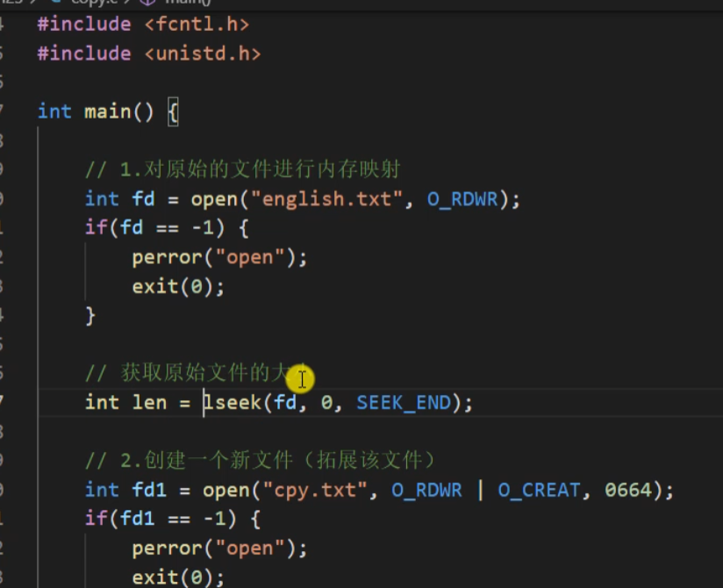Click the 0664 permission value
723x588 pixels.
[x=628, y=490]
